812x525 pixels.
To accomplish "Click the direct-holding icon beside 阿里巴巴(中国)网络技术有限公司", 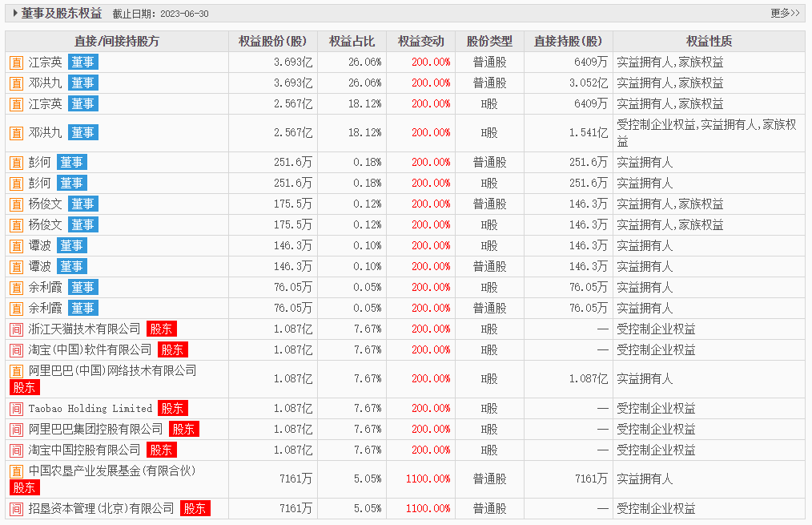I will (16, 371).
